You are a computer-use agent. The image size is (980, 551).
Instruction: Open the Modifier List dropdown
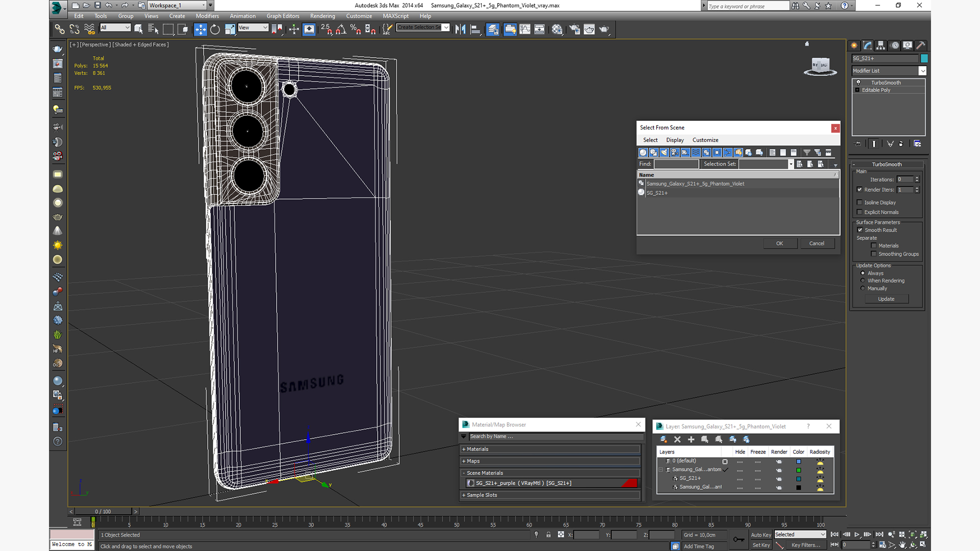tap(922, 71)
